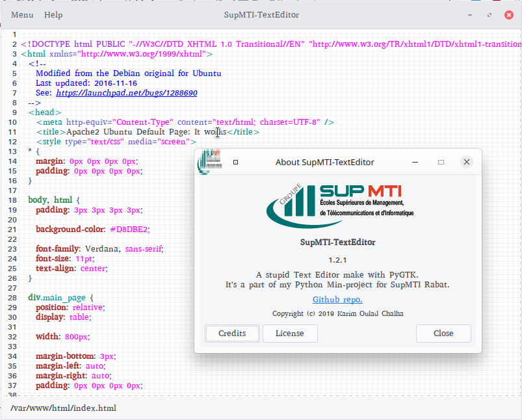Click the License button
522x420 pixels.
[290, 334]
